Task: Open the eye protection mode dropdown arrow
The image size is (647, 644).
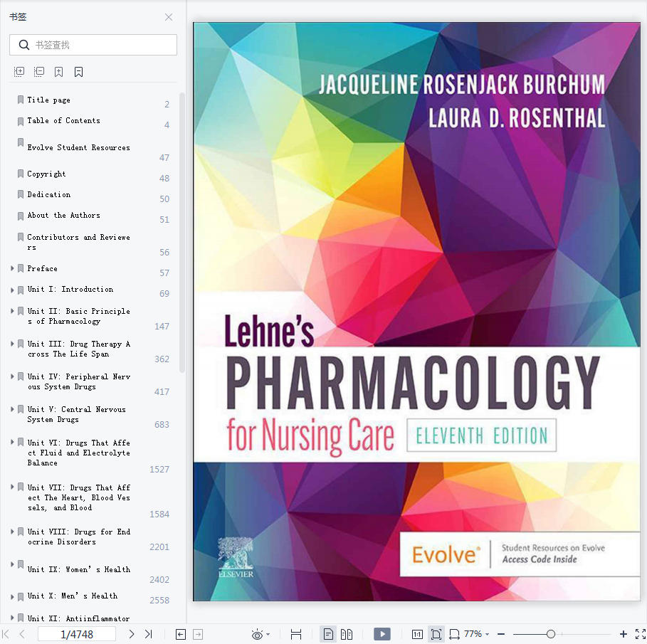Action: [268, 635]
